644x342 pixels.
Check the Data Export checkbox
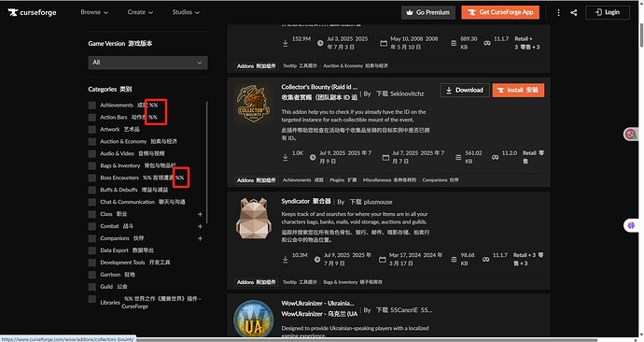pos(92,250)
